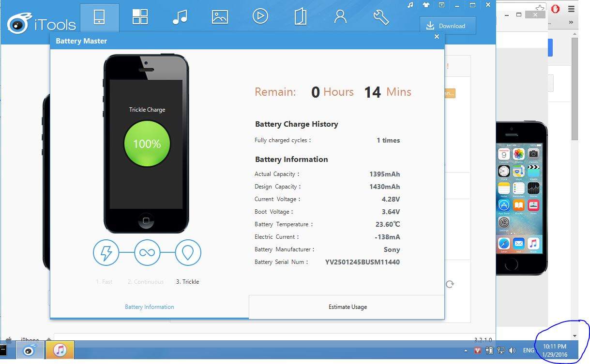Click the Battery Serial Num value YV2501245BUSM11440

click(363, 262)
